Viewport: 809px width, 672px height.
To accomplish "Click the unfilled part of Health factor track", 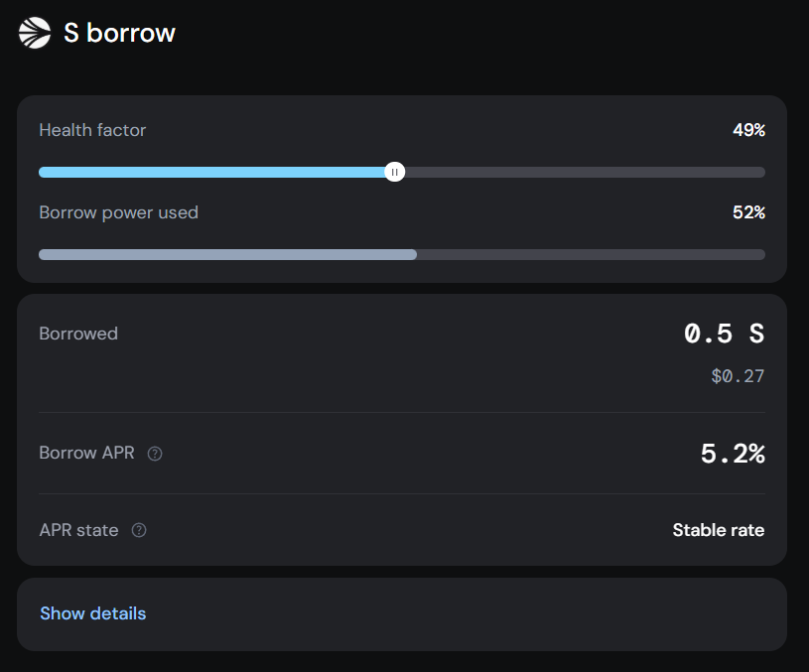I will coord(586,172).
